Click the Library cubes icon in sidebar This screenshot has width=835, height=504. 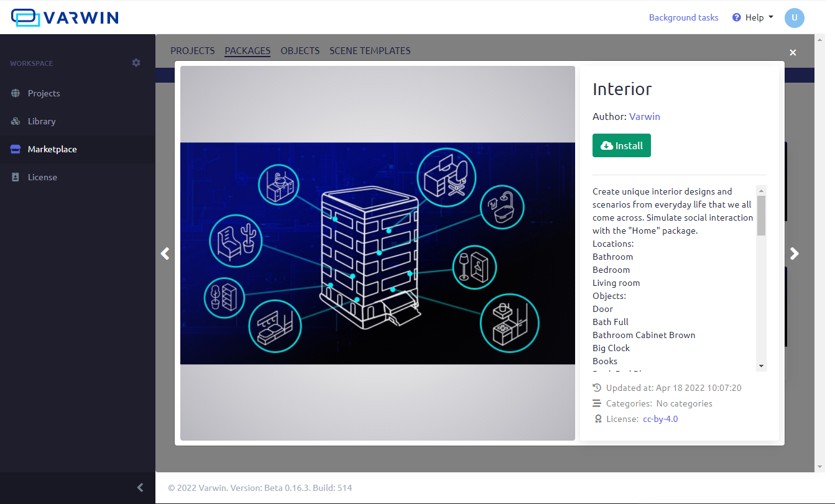pyautogui.click(x=16, y=121)
